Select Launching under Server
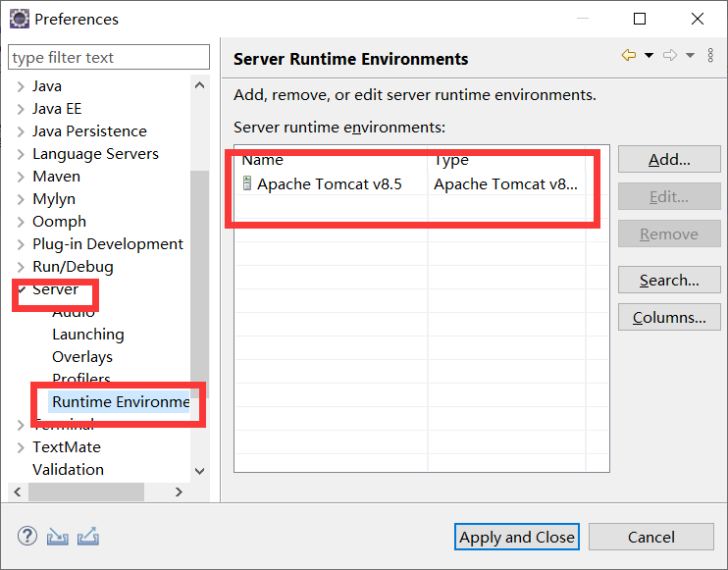728x570 pixels. click(x=87, y=335)
